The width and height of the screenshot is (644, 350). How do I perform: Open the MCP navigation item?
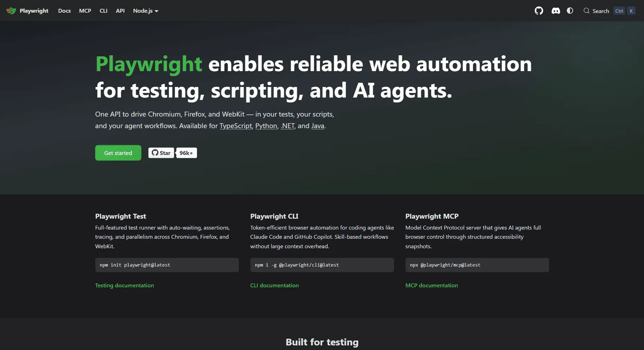[x=85, y=11]
